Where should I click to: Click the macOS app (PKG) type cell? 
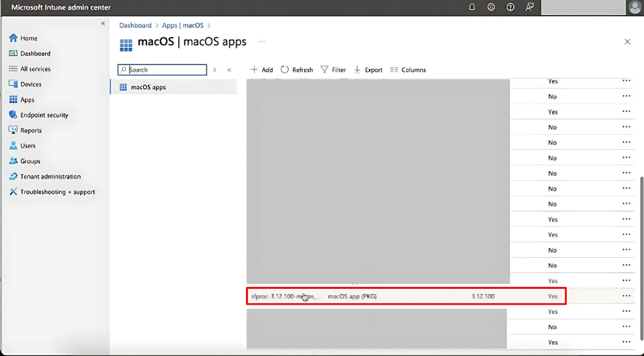352,296
